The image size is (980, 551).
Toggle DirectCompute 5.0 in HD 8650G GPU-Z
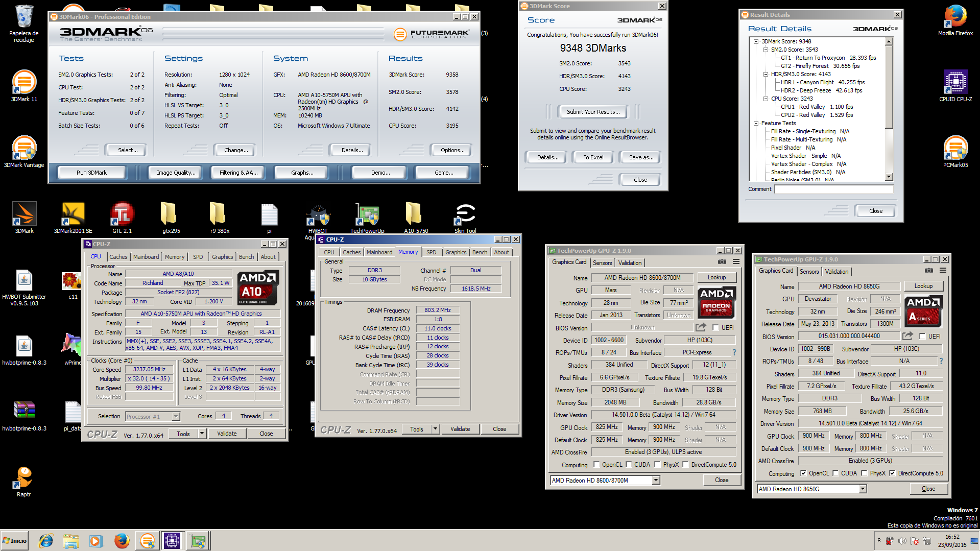tap(892, 473)
